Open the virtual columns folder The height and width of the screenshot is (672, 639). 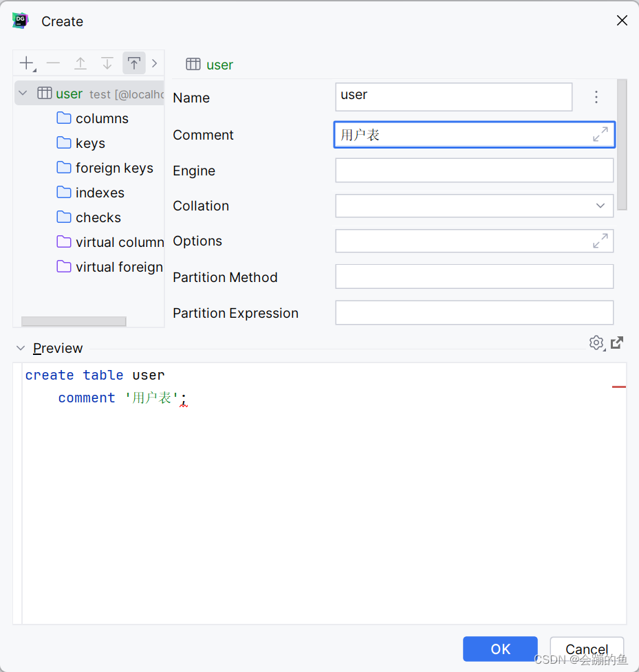pyautogui.click(x=110, y=242)
